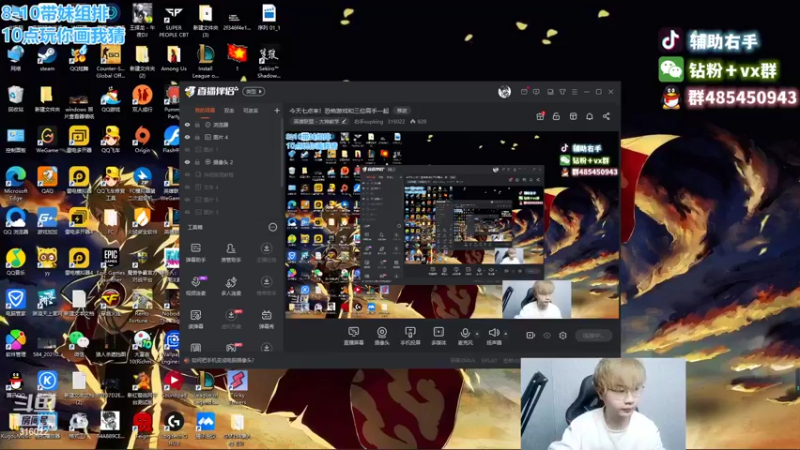Open the hamburger menu in title bar
Image resolution: width=800 pixels, height=450 pixels.
pyautogui.click(x=574, y=92)
